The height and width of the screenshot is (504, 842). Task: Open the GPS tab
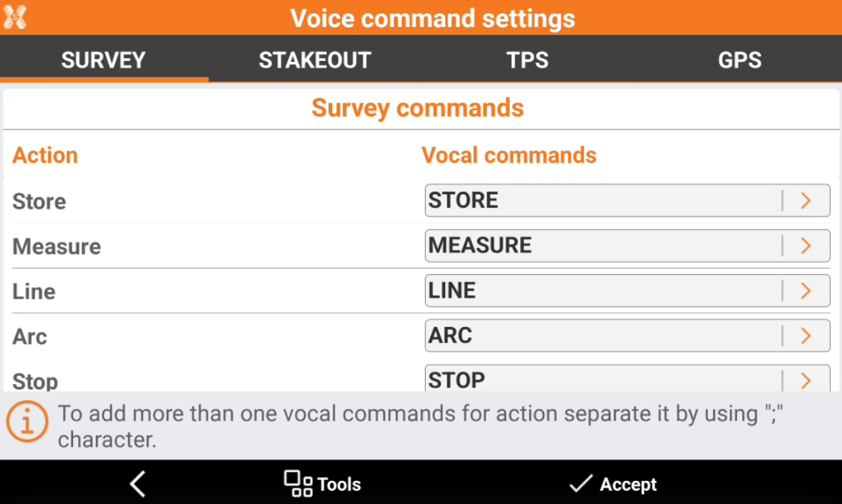(x=739, y=60)
